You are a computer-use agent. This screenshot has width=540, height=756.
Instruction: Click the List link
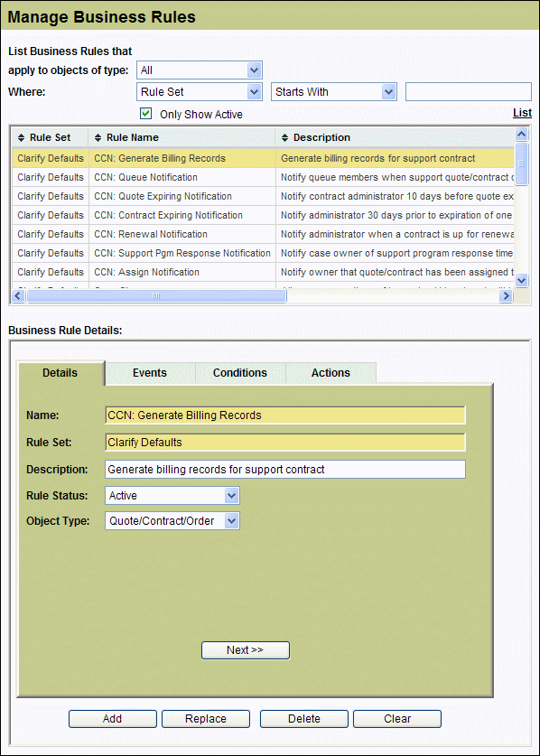tap(522, 113)
